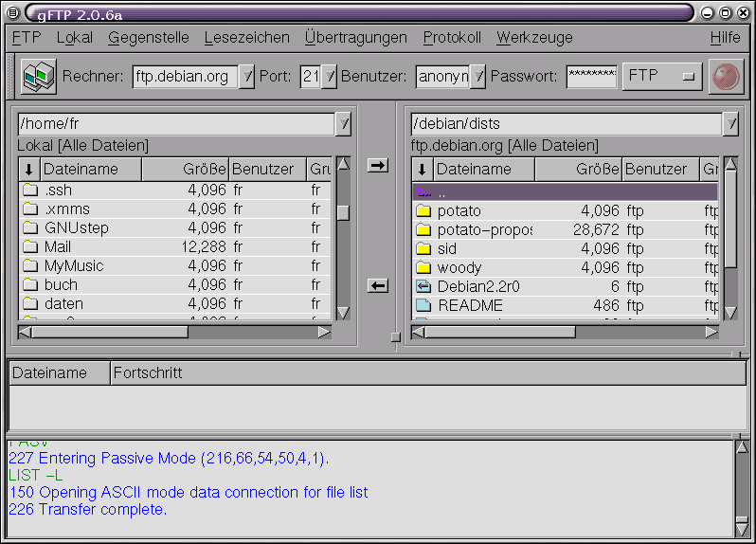Select the Mail folder icon
This screenshot has height=544, width=756.
(30, 247)
